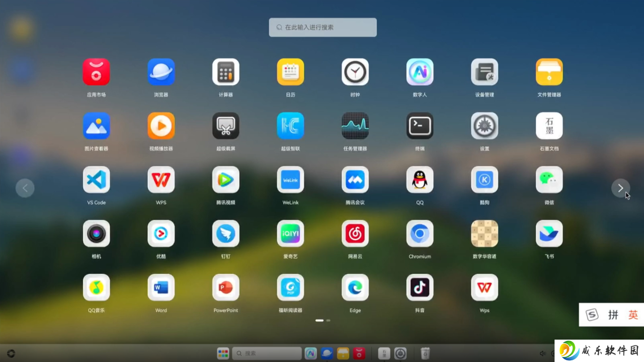The width and height of the screenshot is (644, 362).
Task: Open the 计算器 calculator app
Action: [226, 72]
